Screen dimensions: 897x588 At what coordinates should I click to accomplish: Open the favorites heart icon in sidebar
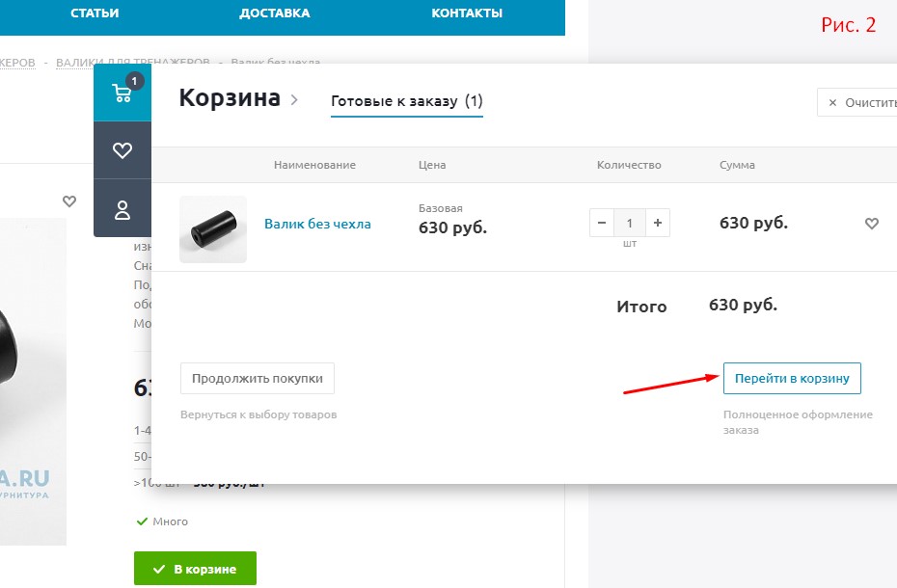click(122, 150)
